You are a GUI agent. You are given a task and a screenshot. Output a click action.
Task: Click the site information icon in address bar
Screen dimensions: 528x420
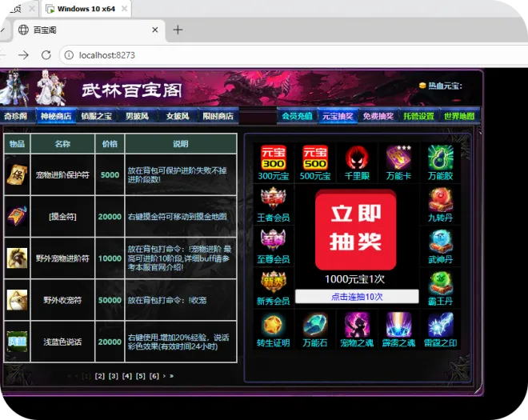click(69, 55)
